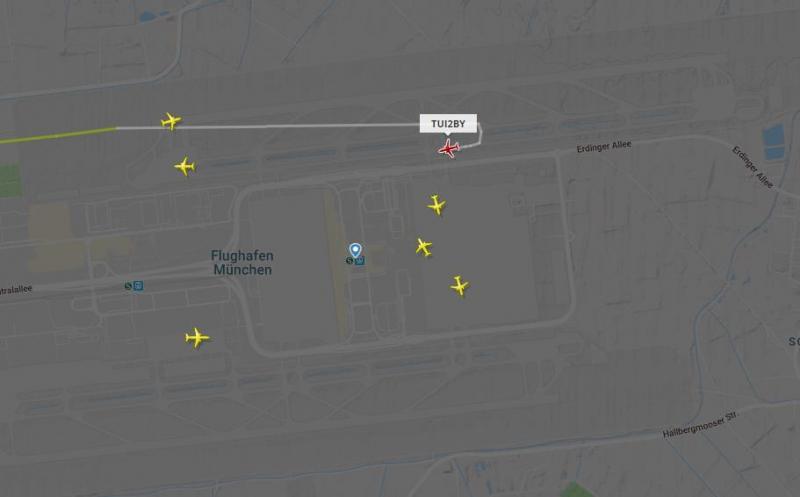Screen dimensions: 800x497
Task: Select the middle yellow plane on the apron
Action: pos(423,247)
